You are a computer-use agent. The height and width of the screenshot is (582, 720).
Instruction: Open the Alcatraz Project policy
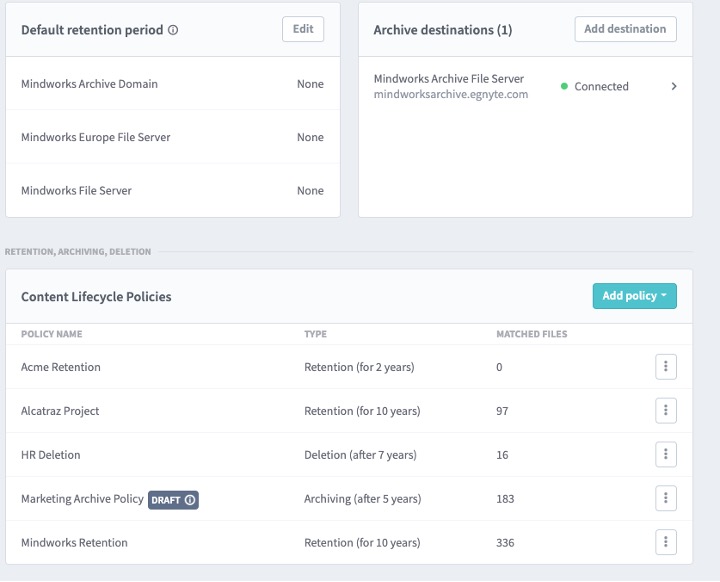point(60,411)
